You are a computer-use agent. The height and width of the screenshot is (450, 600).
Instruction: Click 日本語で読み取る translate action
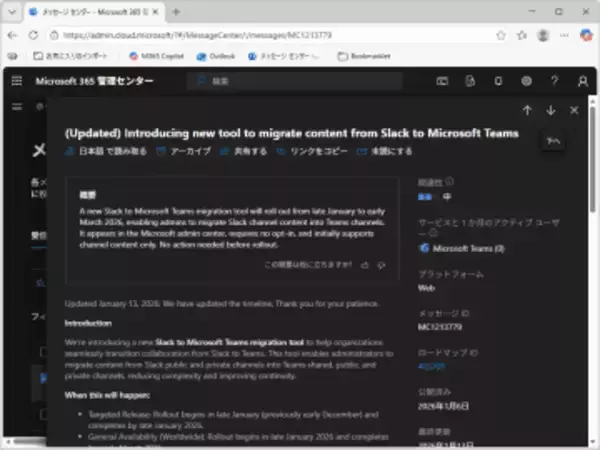106,152
